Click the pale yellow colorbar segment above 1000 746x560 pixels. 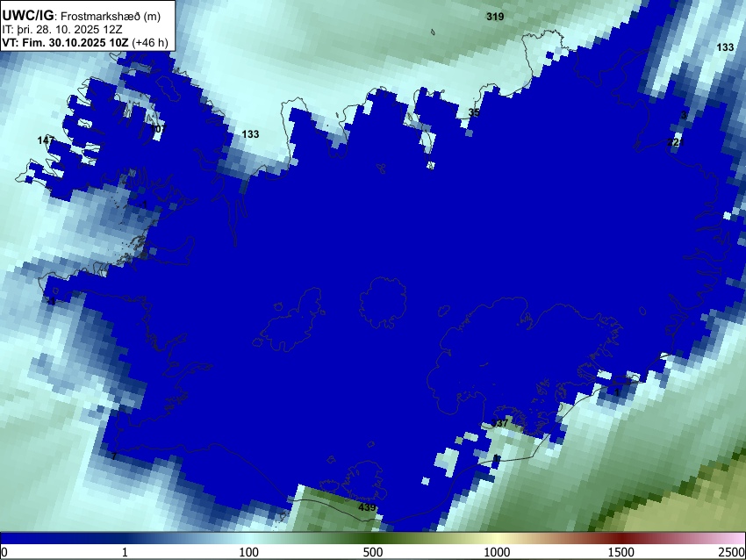coord(497,539)
